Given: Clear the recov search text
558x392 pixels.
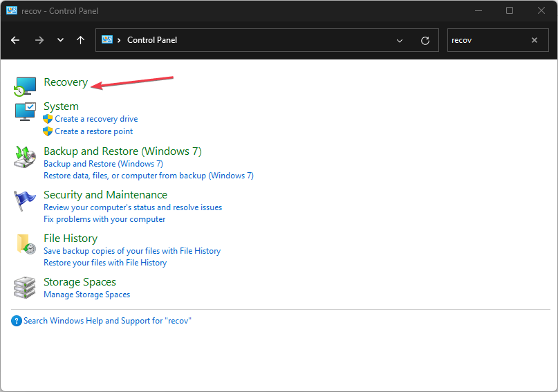Looking at the screenshot, I should pos(534,40).
